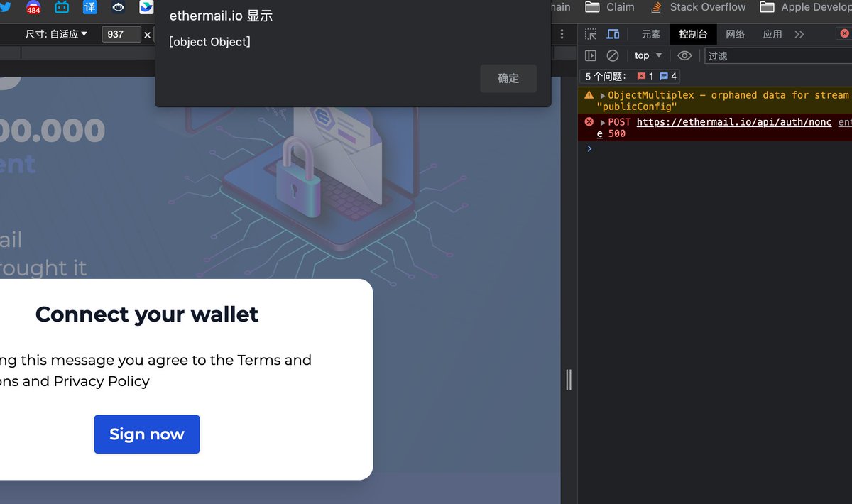Expand the POST error message

click(x=603, y=122)
